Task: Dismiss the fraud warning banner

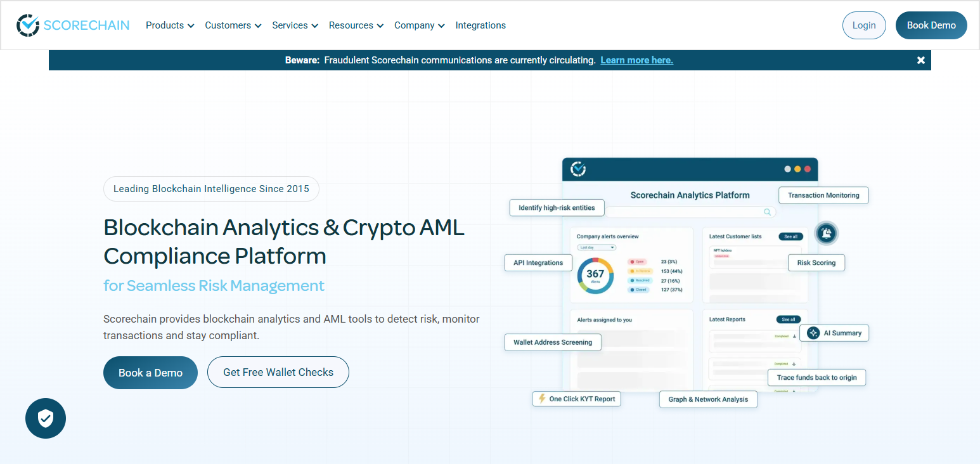Action: coord(921,60)
